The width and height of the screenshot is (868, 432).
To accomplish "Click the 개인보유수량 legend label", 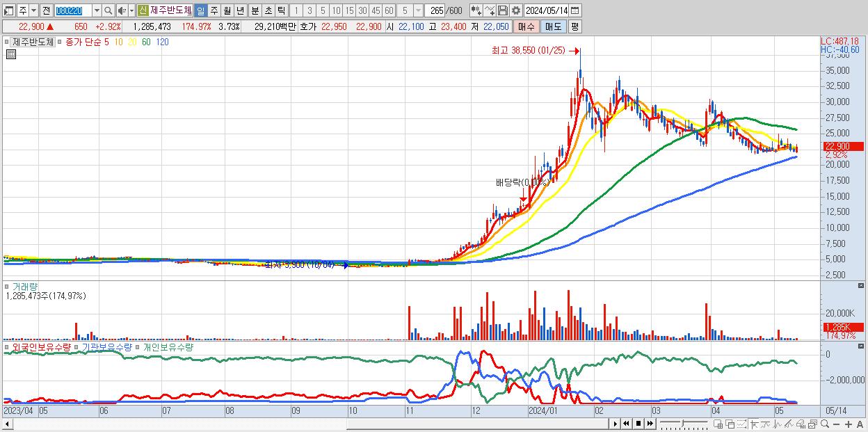I will click(x=168, y=346).
